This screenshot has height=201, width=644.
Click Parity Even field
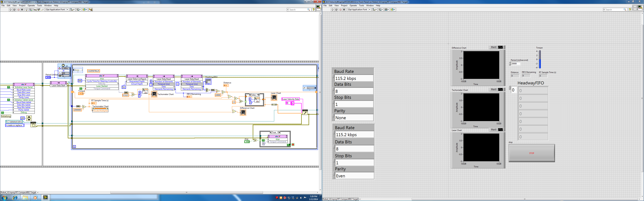(355, 176)
